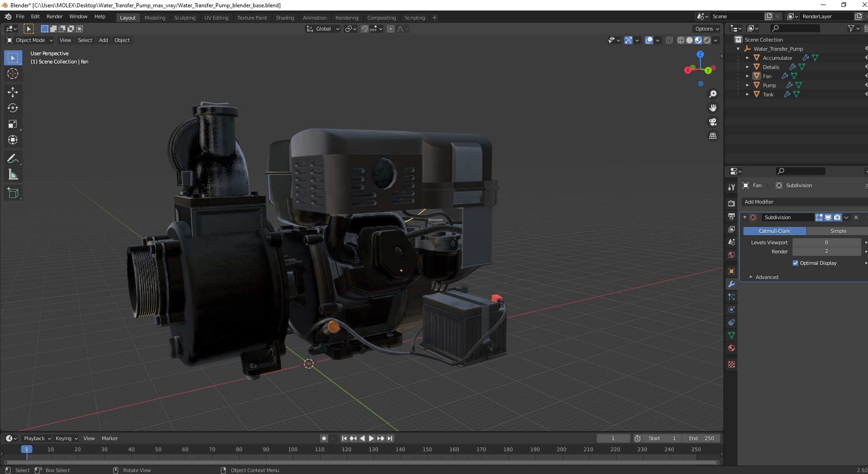Screen dimensions: 868x474
Task: Expand the Accumulator object in outliner
Action: point(747,58)
